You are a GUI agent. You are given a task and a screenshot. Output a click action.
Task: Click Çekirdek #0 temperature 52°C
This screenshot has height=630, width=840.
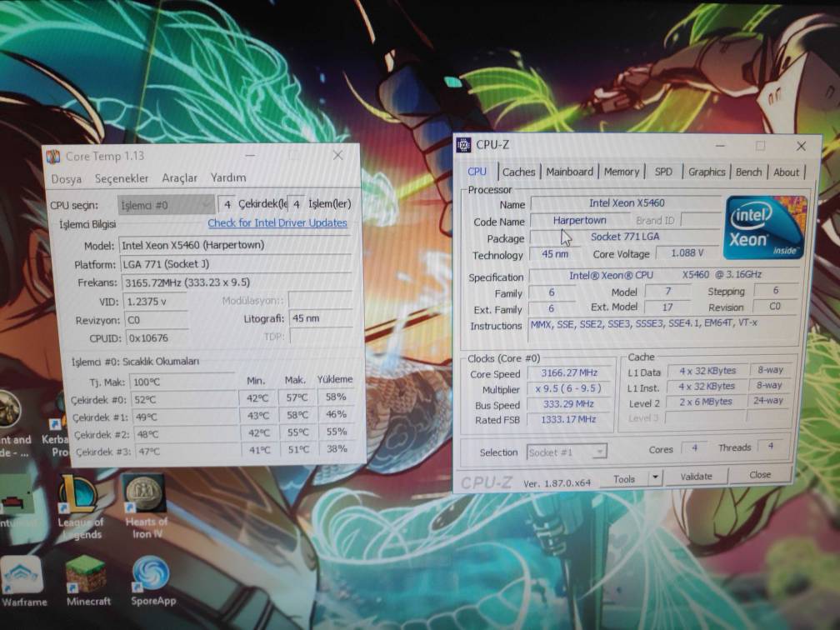184,400
